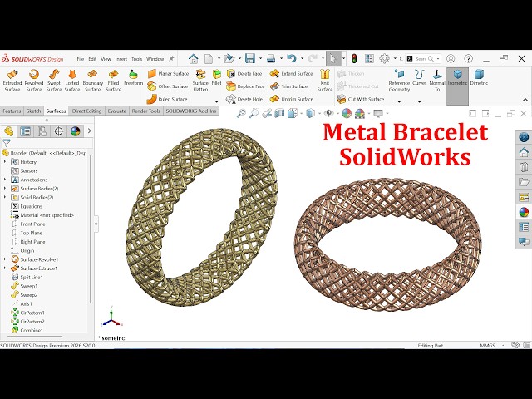Click the Offset Surface tool
This screenshot has height=399, width=532.
point(168,86)
